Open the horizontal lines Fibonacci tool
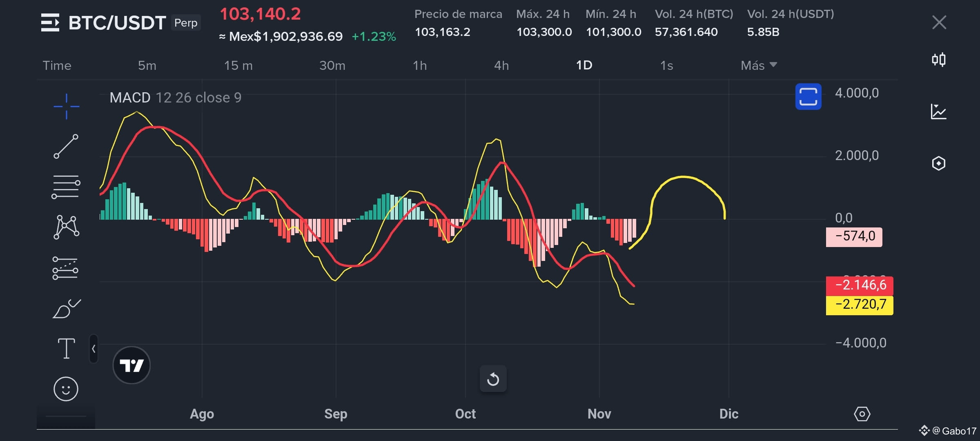The width and height of the screenshot is (980, 441). [66, 187]
